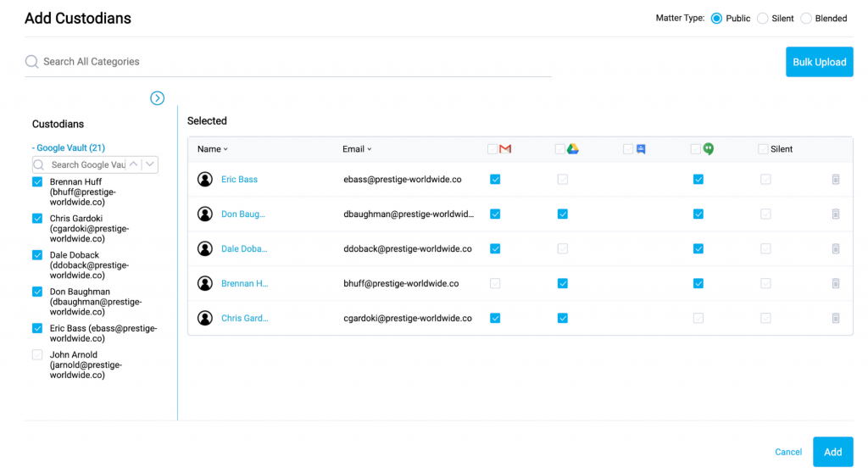Check John Arnold in custodians list
Viewport: 868px width, 473px height.
(37, 354)
